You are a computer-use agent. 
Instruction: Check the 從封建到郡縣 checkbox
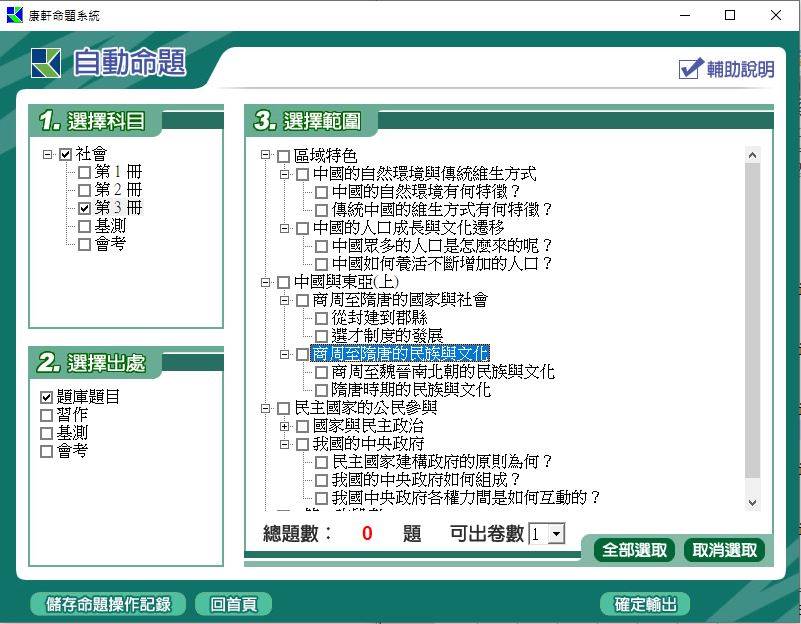tap(321, 319)
